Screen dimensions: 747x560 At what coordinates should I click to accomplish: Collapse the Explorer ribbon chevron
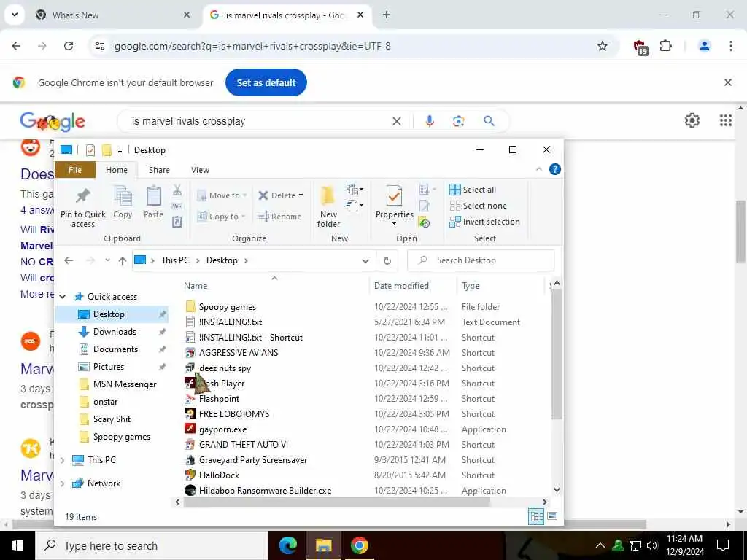pyautogui.click(x=539, y=169)
